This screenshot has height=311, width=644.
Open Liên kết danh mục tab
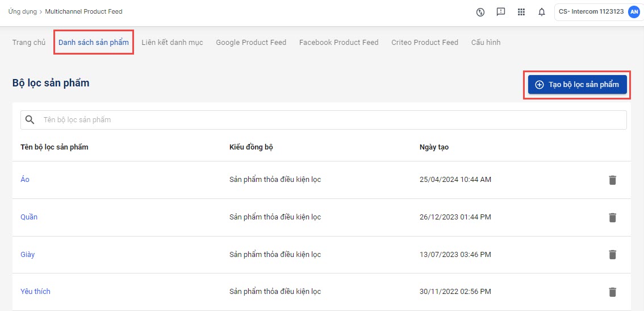pyautogui.click(x=172, y=43)
